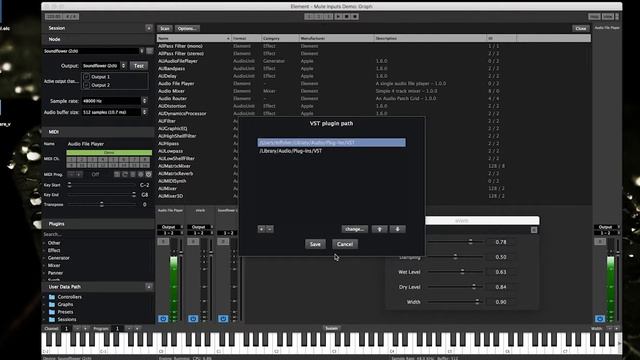
Task: Adjust the Transpose slider
Action: tap(102, 204)
